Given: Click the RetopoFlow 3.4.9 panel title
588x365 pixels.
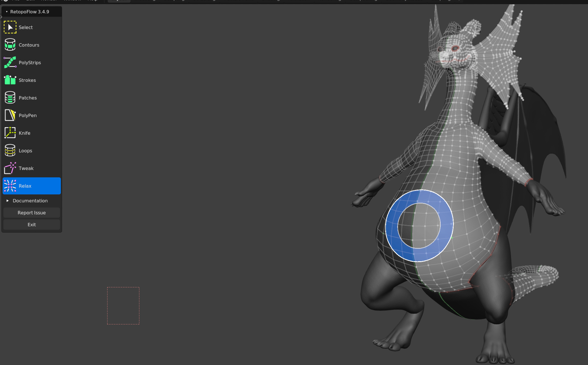Looking at the screenshot, I should 30,12.
